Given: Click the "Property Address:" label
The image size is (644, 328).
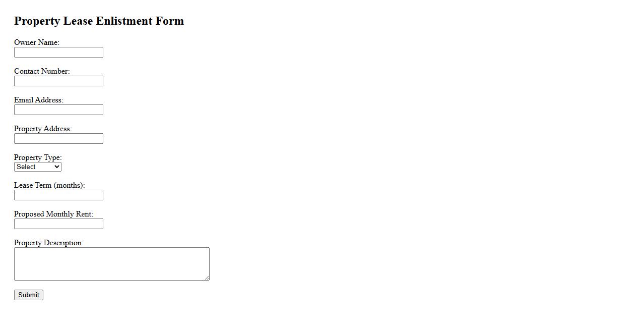Looking at the screenshot, I should (43, 129).
